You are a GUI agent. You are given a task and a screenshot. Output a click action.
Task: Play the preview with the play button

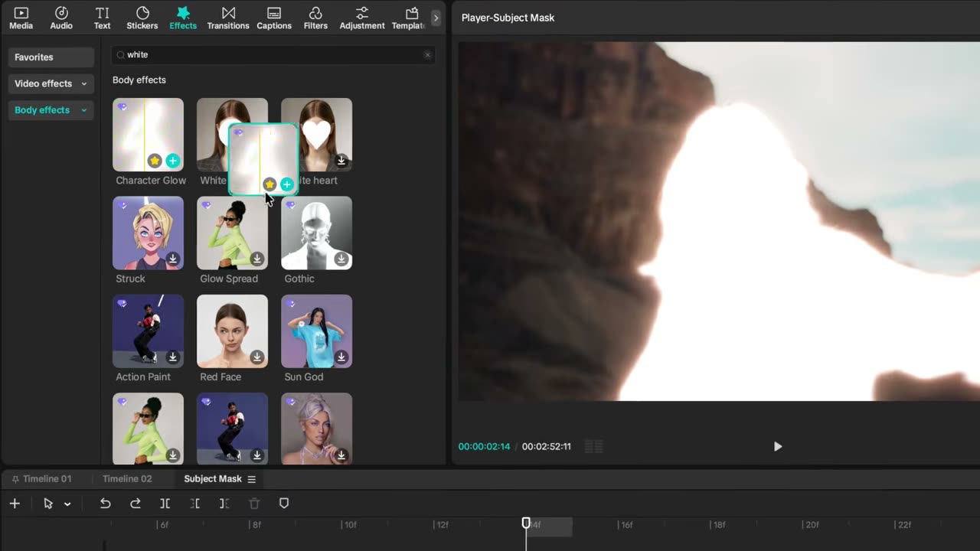pos(778,446)
